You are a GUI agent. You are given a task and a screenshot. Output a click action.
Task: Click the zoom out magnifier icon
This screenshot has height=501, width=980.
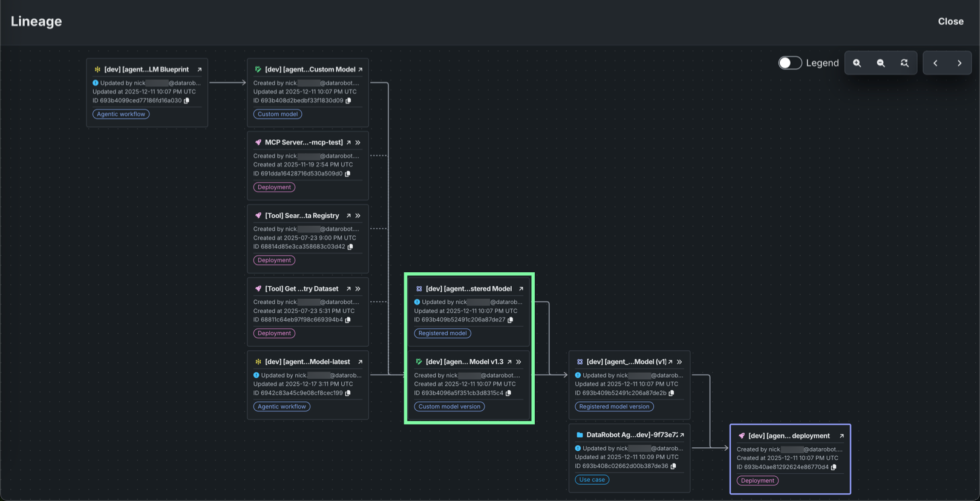[881, 63]
